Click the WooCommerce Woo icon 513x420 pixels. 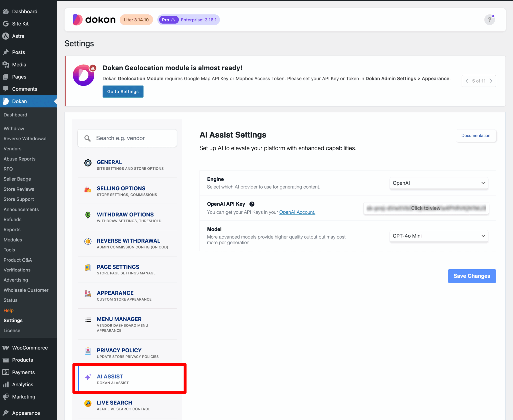tap(6, 348)
